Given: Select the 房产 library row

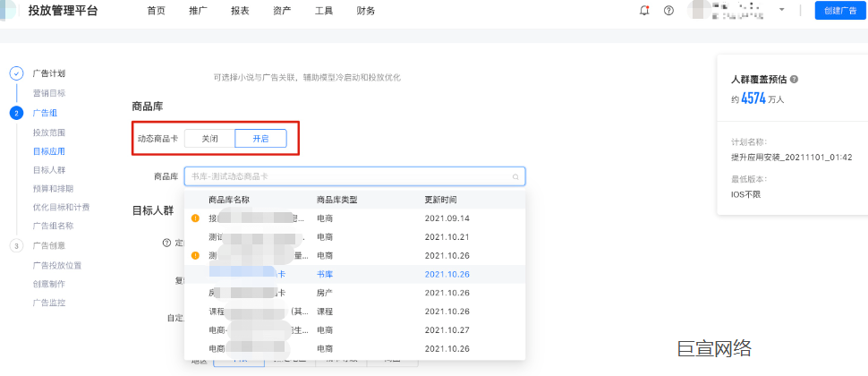Looking at the screenshot, I should (x=355, y=293).
